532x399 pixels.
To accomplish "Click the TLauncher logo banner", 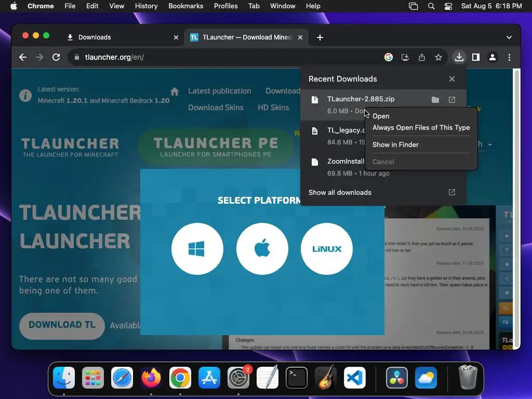I will [x=70, y=147].
